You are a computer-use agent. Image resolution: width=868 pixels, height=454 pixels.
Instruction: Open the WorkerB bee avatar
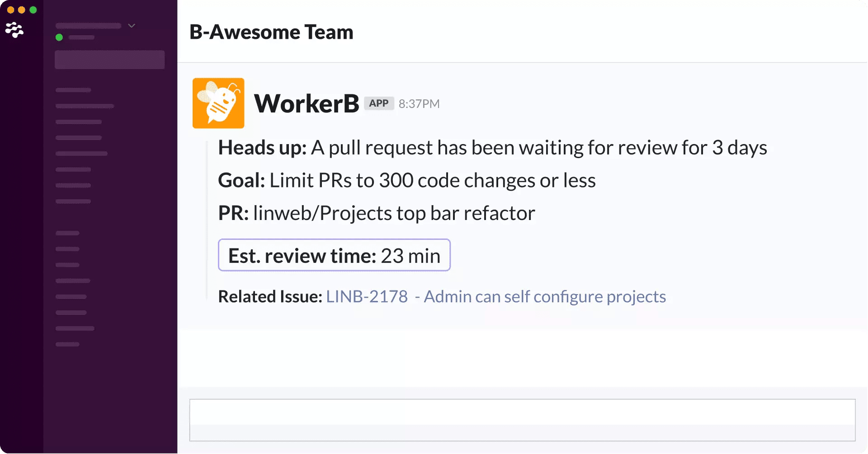point(218,103)
